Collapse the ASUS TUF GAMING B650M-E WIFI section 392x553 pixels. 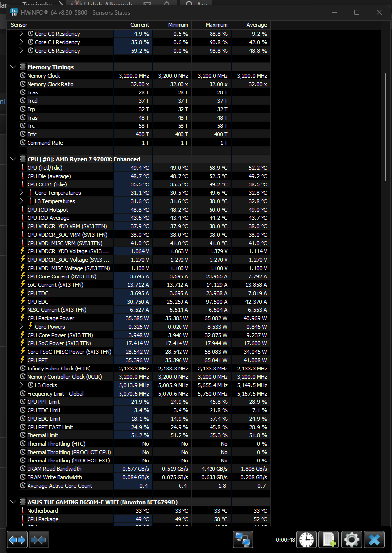13,502
